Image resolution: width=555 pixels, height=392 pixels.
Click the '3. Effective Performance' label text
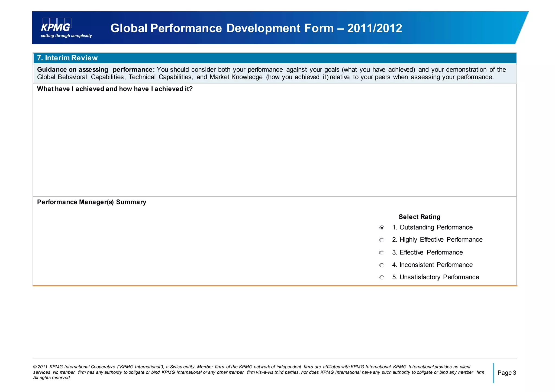[427, 253]
